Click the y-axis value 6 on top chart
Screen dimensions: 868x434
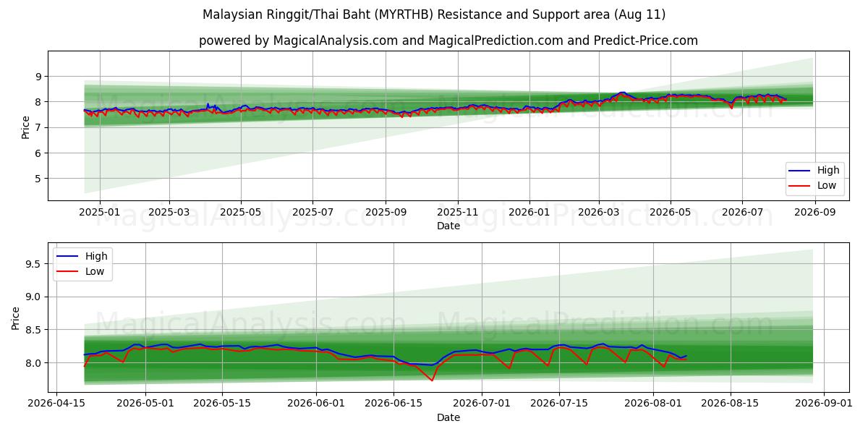(39, 153)
